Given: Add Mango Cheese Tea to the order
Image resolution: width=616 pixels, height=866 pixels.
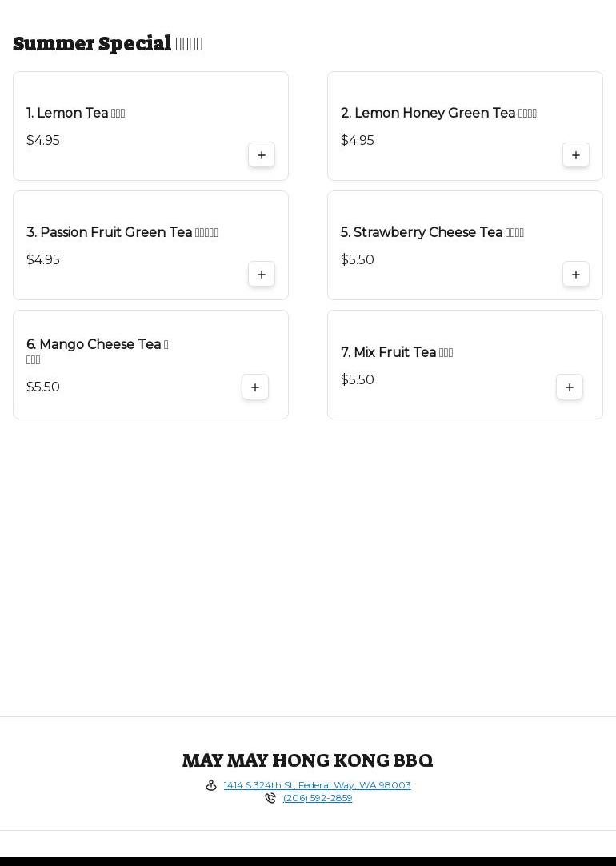Looking at the screenshot, I should point(255,387).
